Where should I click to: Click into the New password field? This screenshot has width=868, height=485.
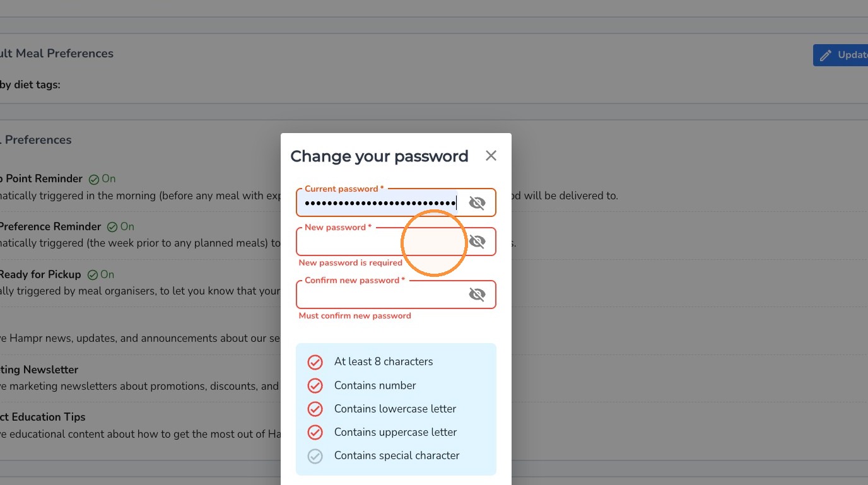pos(380,242)
